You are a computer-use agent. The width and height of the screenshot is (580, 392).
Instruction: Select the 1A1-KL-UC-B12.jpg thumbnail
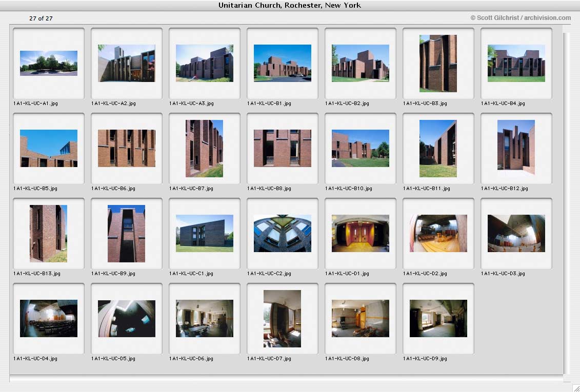pyautogui.click(x=516, y=148)
